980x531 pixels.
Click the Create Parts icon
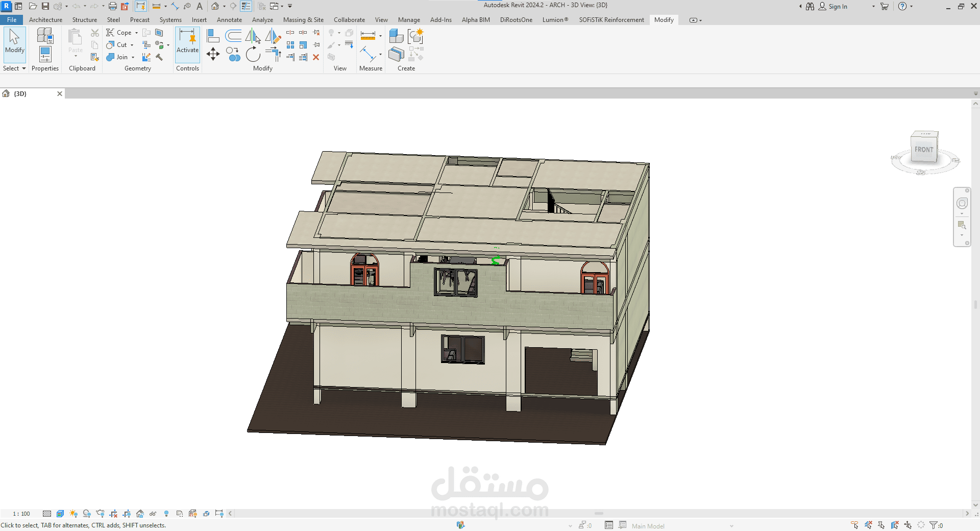(x=396, y=54)
